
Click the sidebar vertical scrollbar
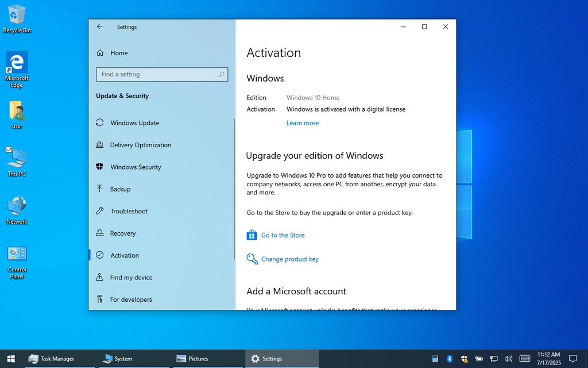click(234, 190)
